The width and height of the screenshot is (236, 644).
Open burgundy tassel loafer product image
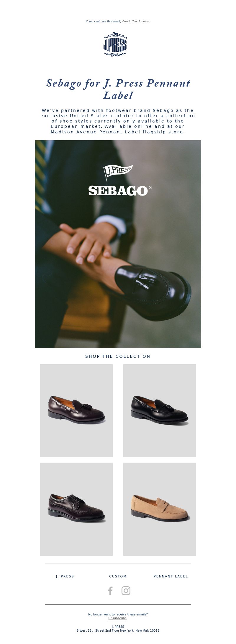(x=76, y=410)
